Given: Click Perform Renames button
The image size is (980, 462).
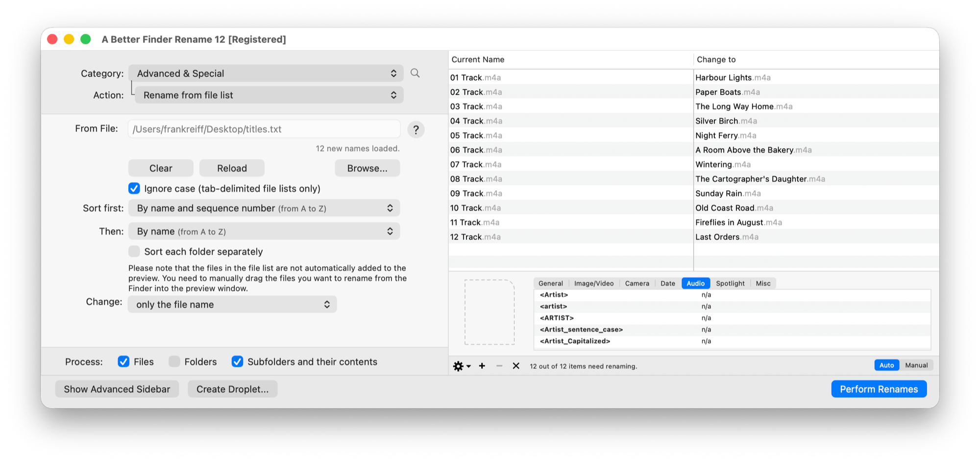Looking at the screenshot, I should tap(879, 389).
